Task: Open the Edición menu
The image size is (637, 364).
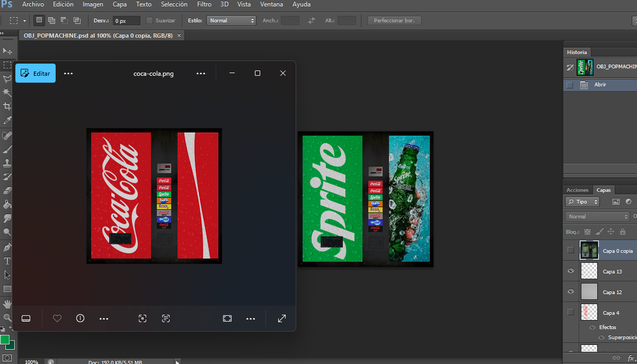Action: coord(63,4)
